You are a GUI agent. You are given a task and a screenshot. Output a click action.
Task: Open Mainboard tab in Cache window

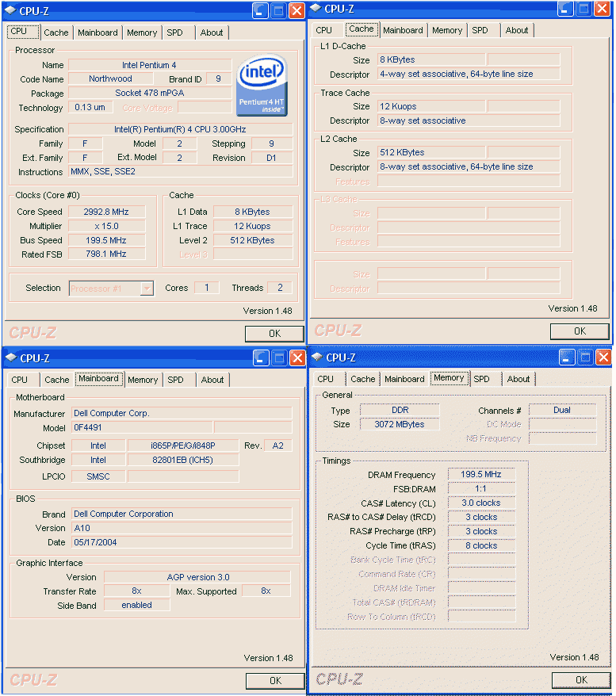[403, 30]
